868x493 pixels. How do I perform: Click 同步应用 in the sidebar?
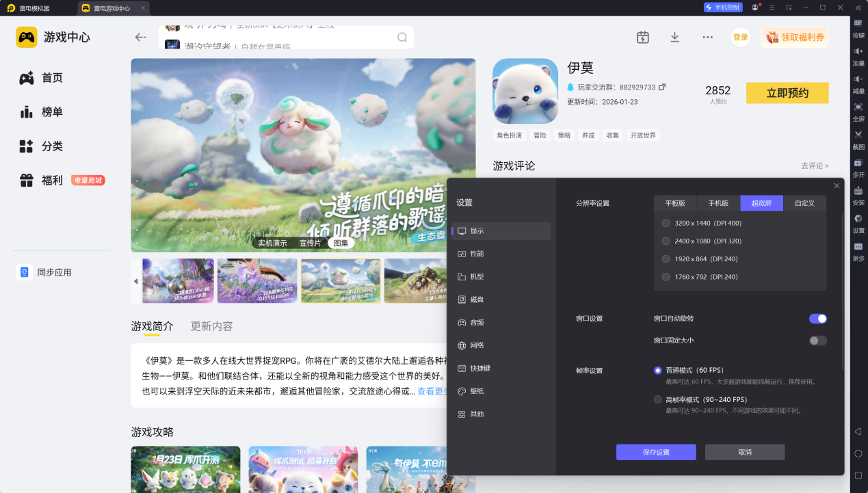(x=44, y=272)
